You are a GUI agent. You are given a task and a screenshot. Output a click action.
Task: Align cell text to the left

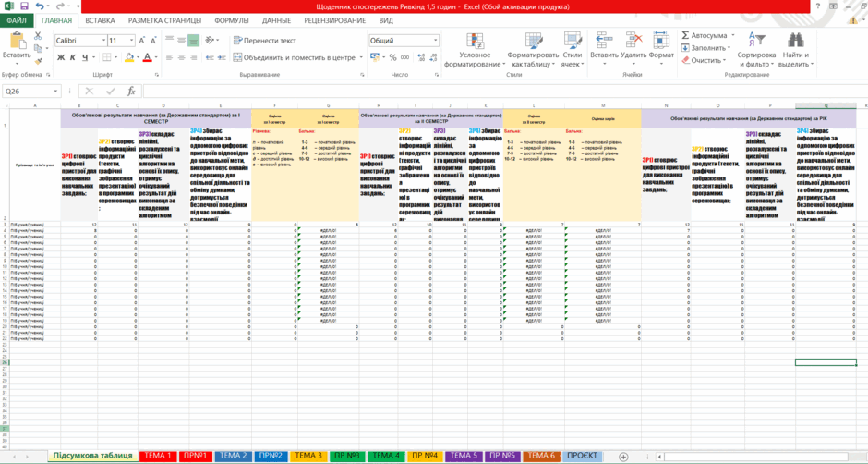(x=169, y=57)
